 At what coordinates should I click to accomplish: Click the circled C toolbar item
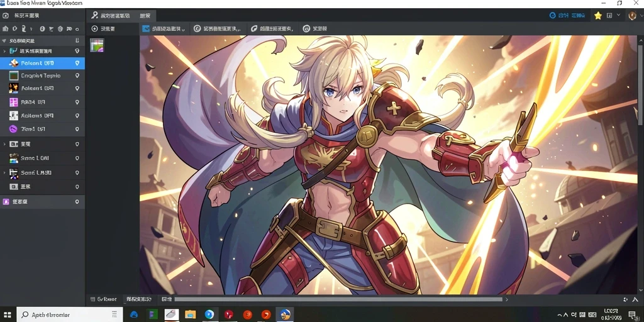(197, 29)
